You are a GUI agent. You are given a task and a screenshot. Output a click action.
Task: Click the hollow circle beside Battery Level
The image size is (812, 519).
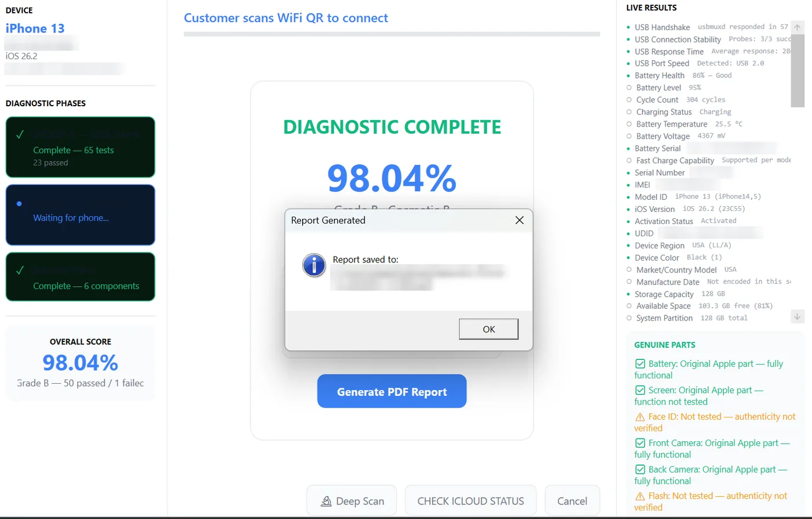[629, 88]
